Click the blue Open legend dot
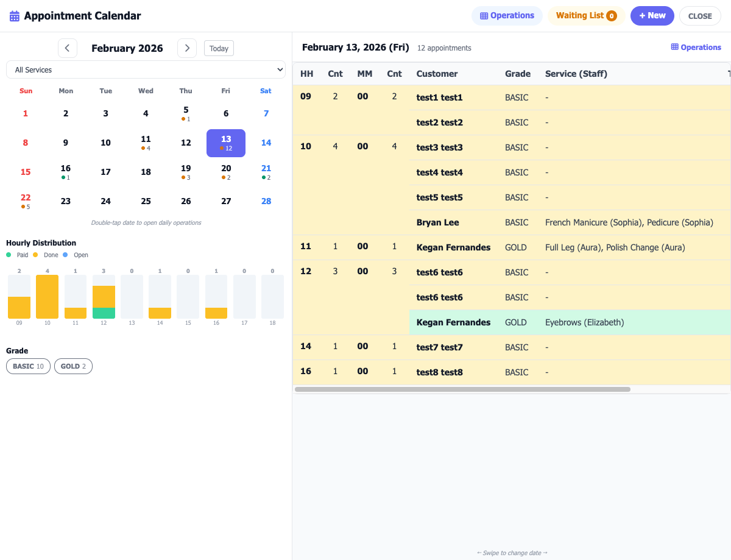The width and height of the screenshot is (731, 560). click(65, 255)
